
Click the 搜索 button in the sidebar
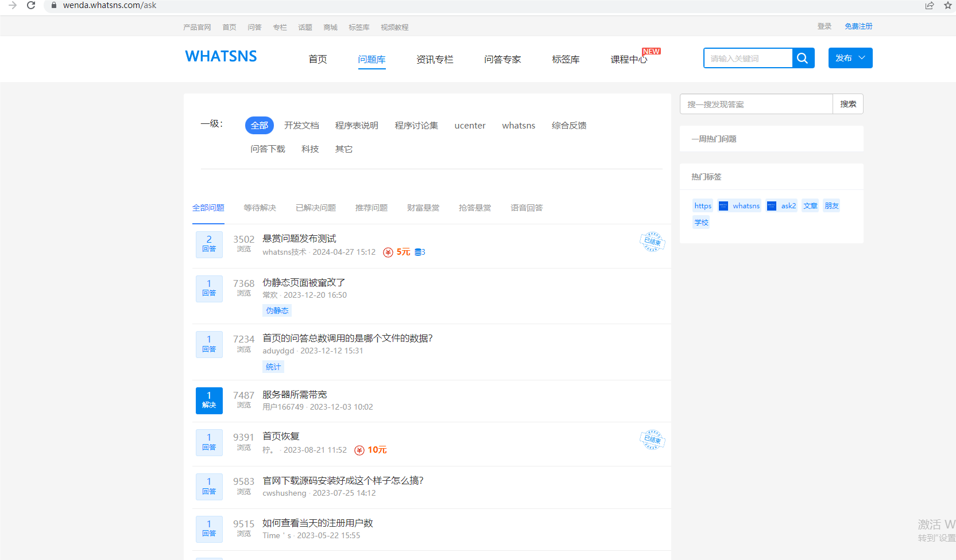point(848,104)
